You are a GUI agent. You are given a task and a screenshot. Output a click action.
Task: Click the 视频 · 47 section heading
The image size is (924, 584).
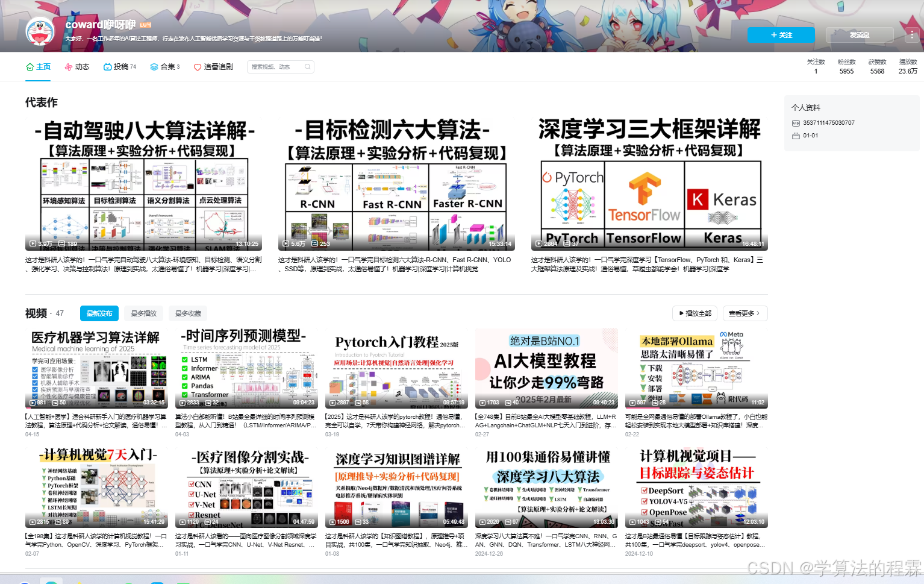pos(44,313)
